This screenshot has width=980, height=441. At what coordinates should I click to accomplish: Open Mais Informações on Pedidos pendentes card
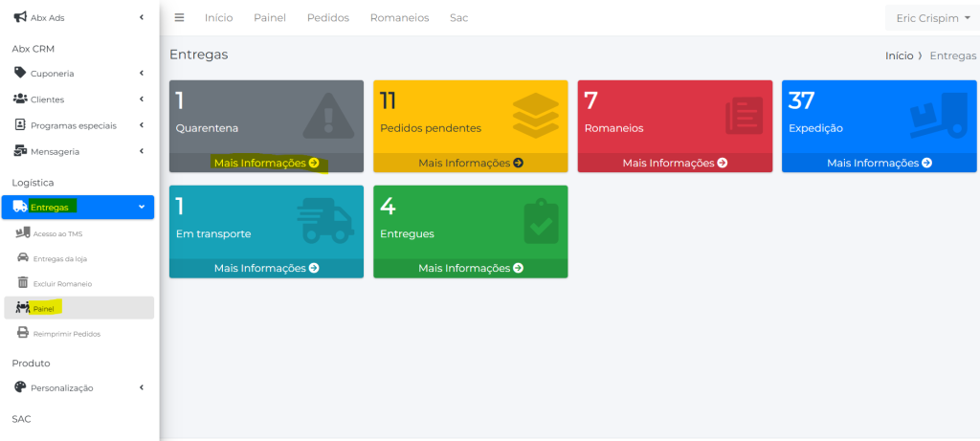coord(470,163)
